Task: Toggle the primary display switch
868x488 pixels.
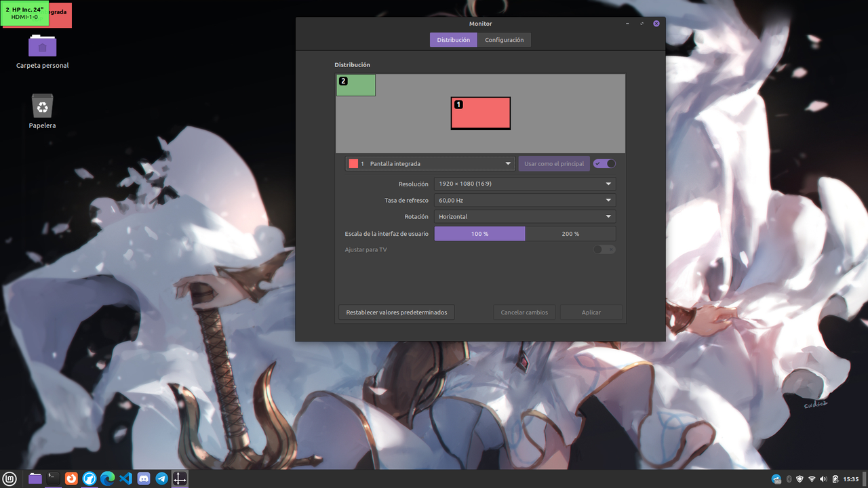Action: tap(604, 163)
